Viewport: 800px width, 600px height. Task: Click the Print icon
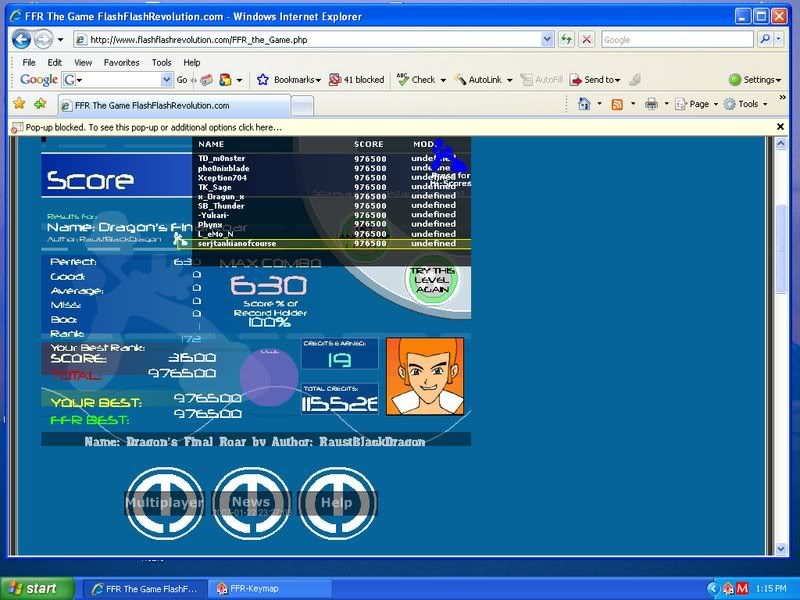click(x=652, y=104)
